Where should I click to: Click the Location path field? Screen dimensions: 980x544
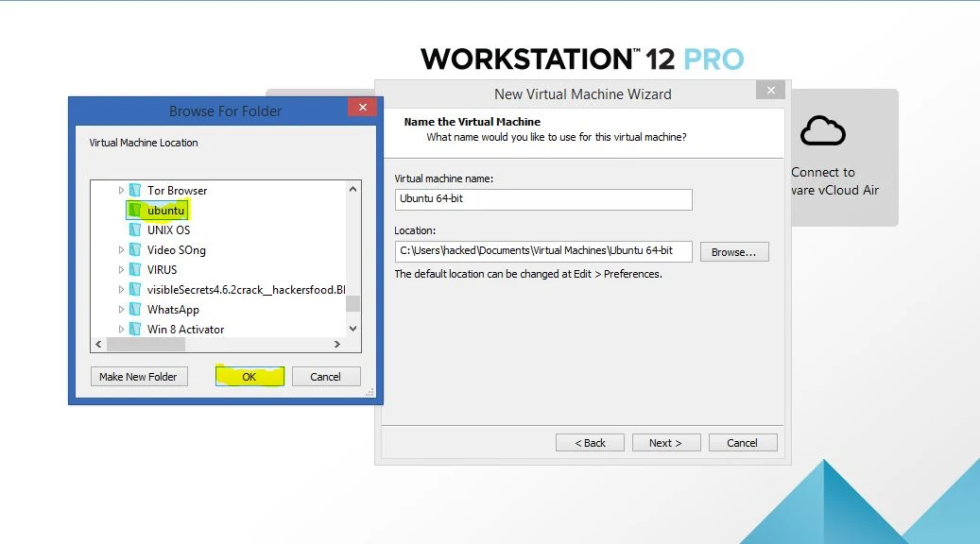coord(543,251)
